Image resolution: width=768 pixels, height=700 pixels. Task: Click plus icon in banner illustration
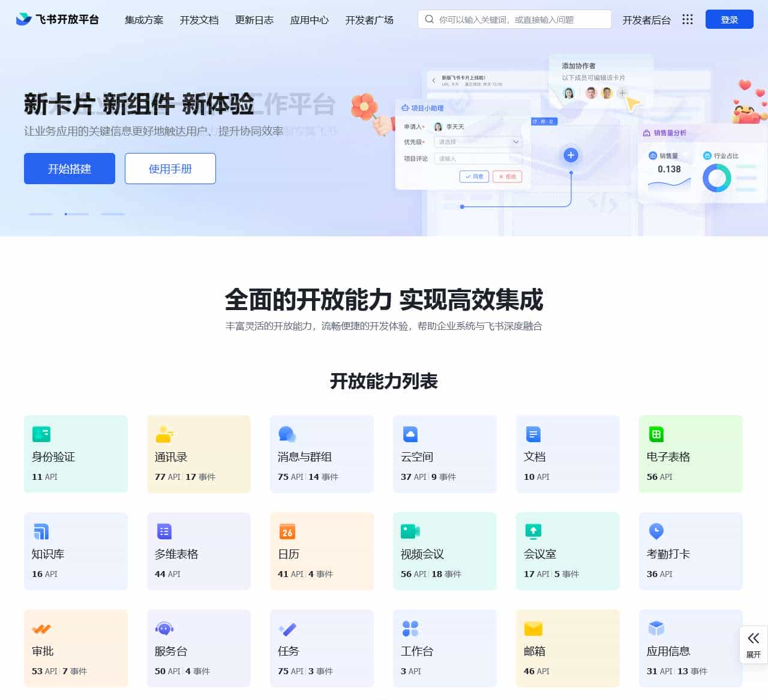[571, 155]
